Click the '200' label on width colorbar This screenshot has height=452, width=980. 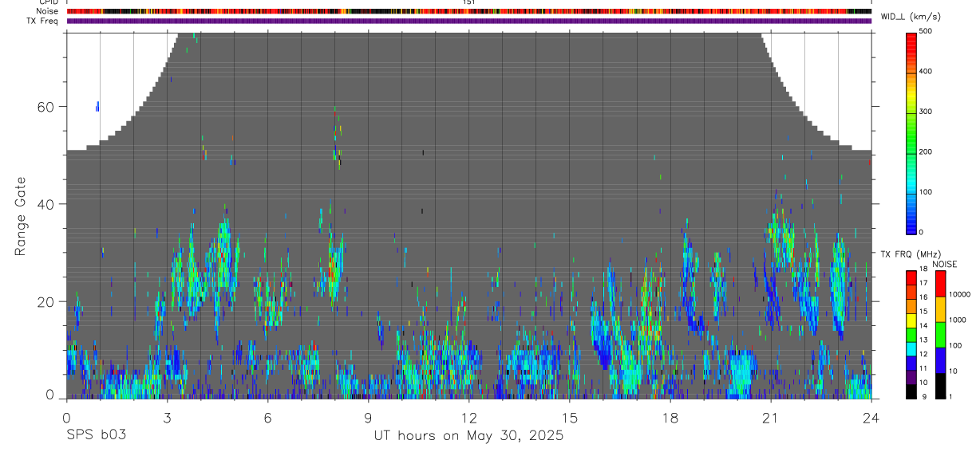click(926, 152)
